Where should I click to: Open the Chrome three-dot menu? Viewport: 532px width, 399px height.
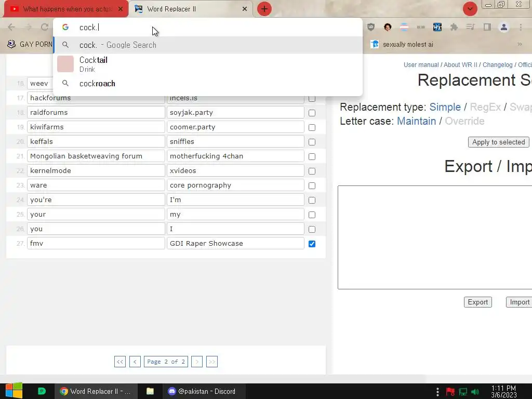point(521,27)
